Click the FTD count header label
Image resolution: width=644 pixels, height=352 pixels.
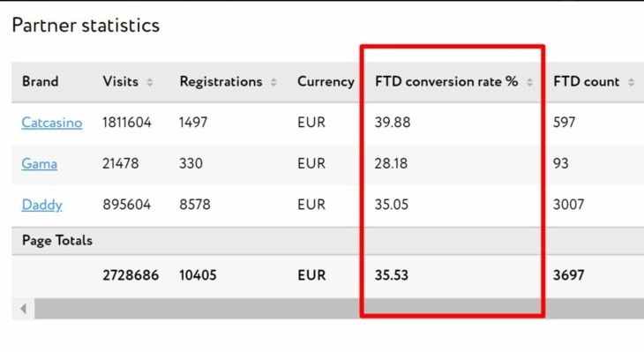point(586,81)
